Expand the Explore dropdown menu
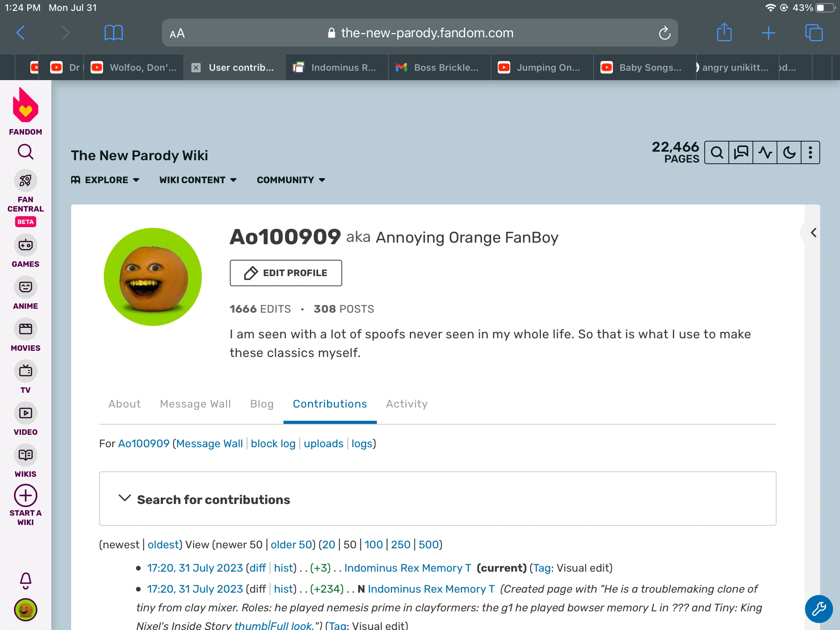 [105, 180]
